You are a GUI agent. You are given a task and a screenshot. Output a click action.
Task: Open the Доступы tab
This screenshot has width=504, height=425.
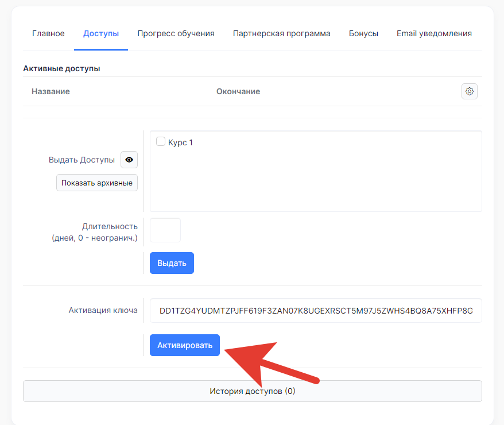[x=101, y=33]
